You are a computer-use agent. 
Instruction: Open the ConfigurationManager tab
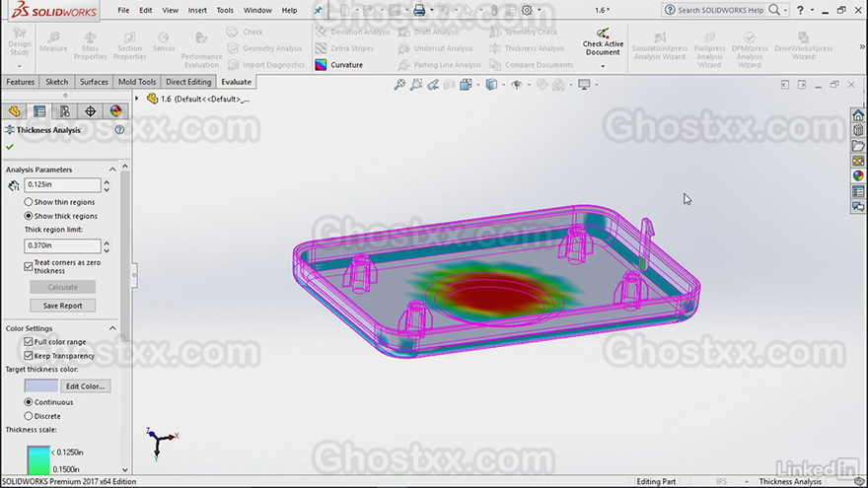65,111
